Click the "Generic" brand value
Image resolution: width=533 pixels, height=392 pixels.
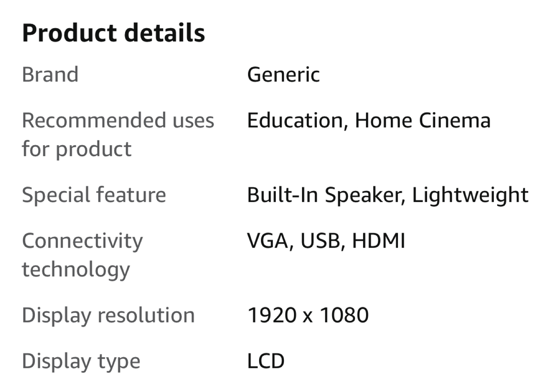tap(283, 74)
